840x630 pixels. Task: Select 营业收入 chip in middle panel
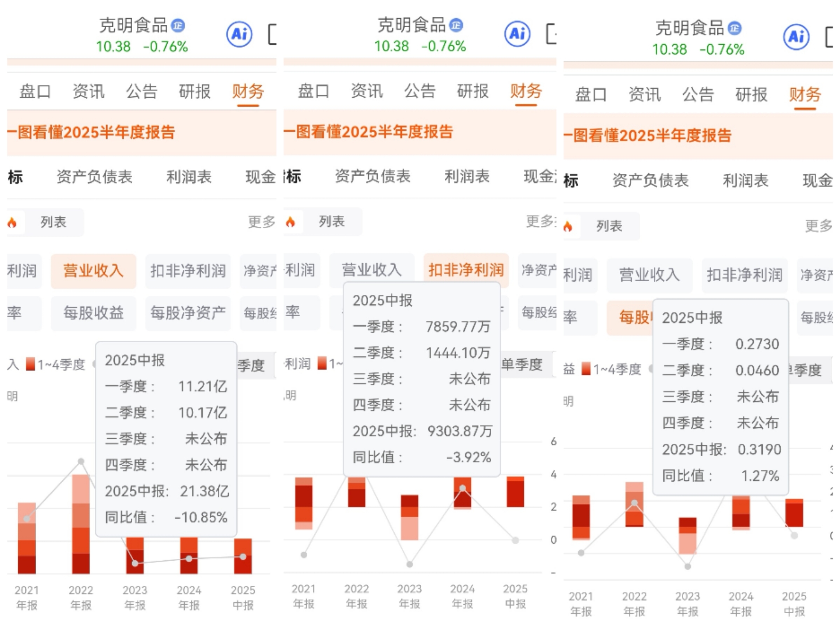point(372,270)
